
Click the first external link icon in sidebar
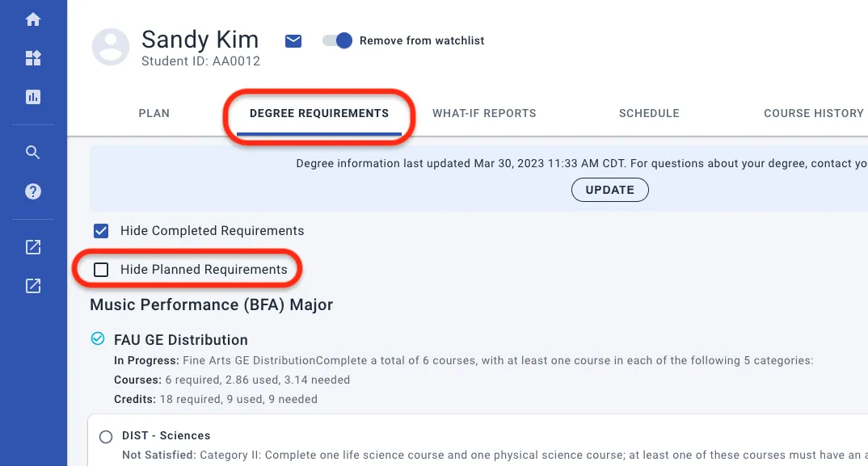point(33,247)
